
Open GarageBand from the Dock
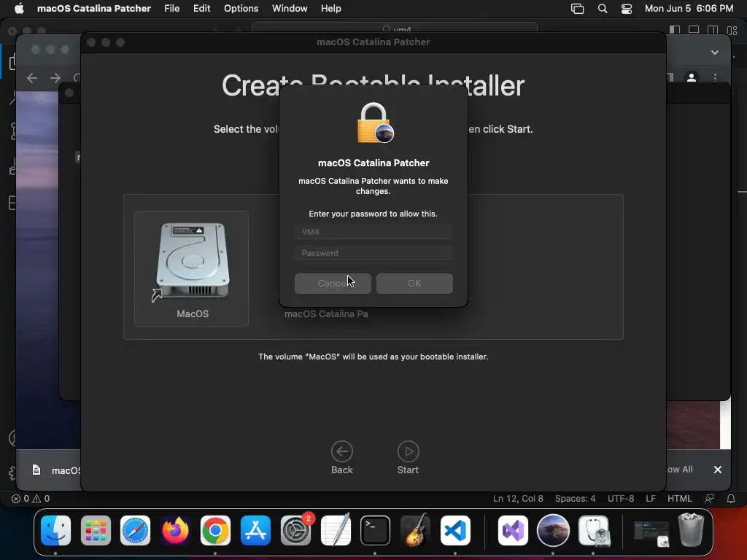tap(415, 530)
